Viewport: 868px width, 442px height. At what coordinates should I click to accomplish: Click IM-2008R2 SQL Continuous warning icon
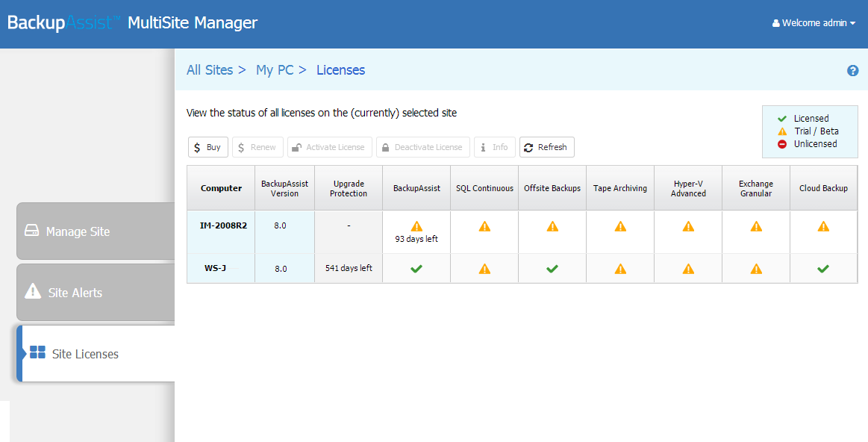pos(484,226)
